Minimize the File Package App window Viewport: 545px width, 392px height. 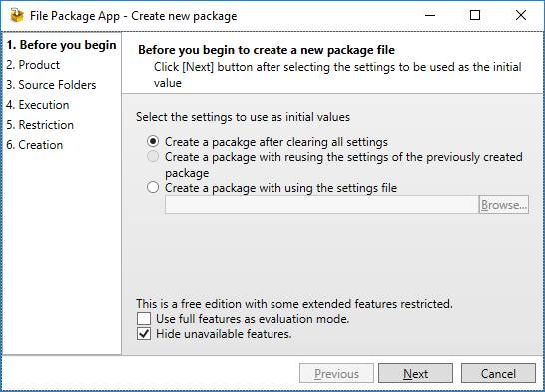430,16
